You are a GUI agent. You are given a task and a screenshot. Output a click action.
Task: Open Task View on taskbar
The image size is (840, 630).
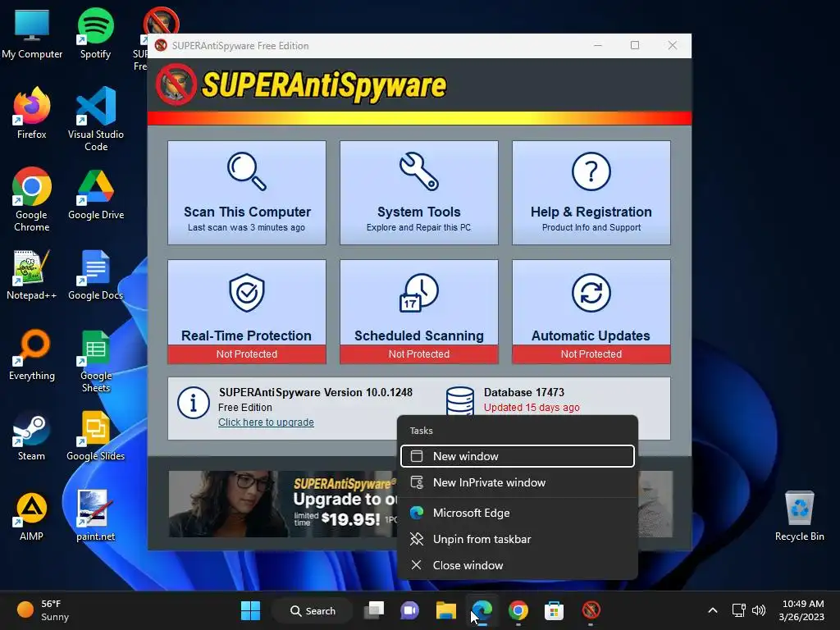pos(374,610)
